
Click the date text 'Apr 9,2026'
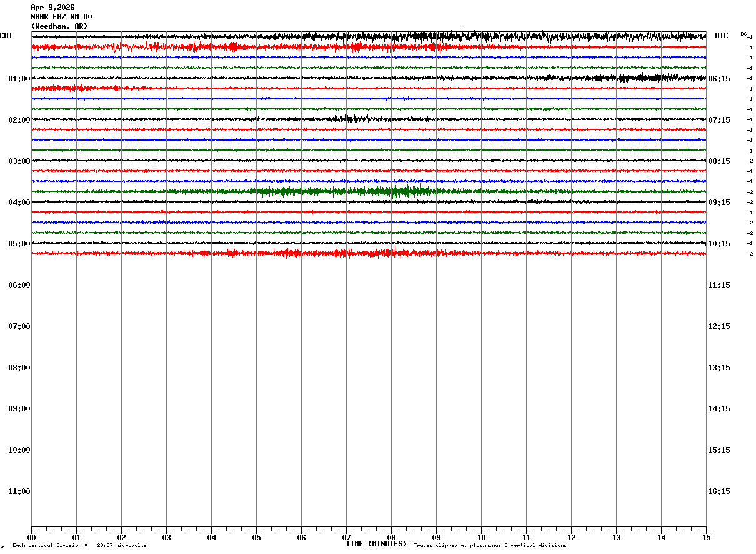tap(52, 8)
